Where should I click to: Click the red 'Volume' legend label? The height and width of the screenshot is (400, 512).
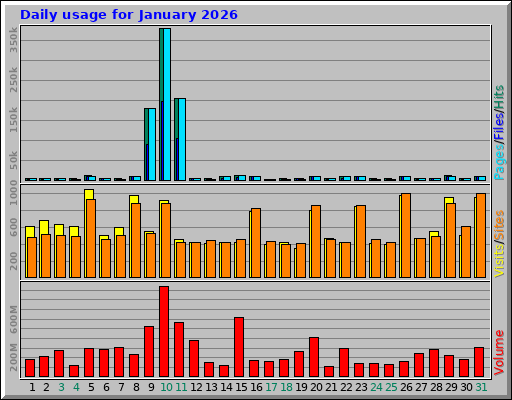pyautogui.click(x=499, y=353)
